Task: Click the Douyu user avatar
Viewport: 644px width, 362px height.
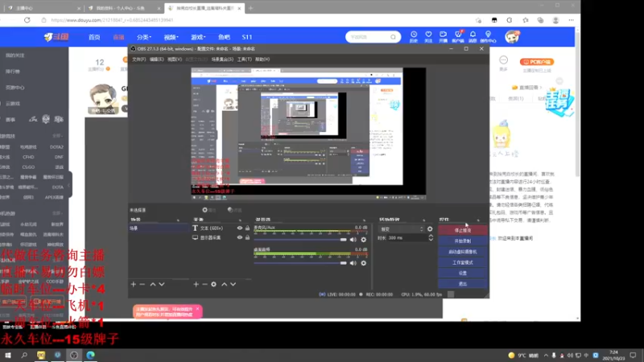Action: tap(512, 37)
